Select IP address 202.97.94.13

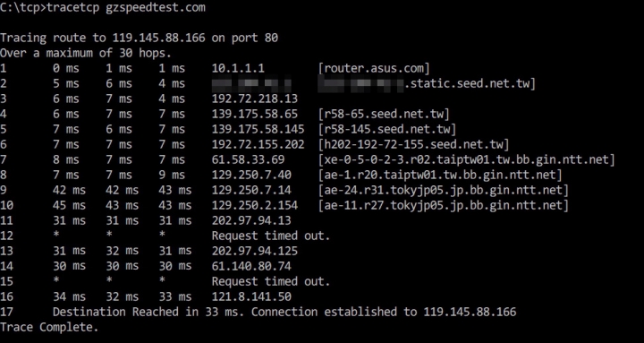tap(251, 220)
